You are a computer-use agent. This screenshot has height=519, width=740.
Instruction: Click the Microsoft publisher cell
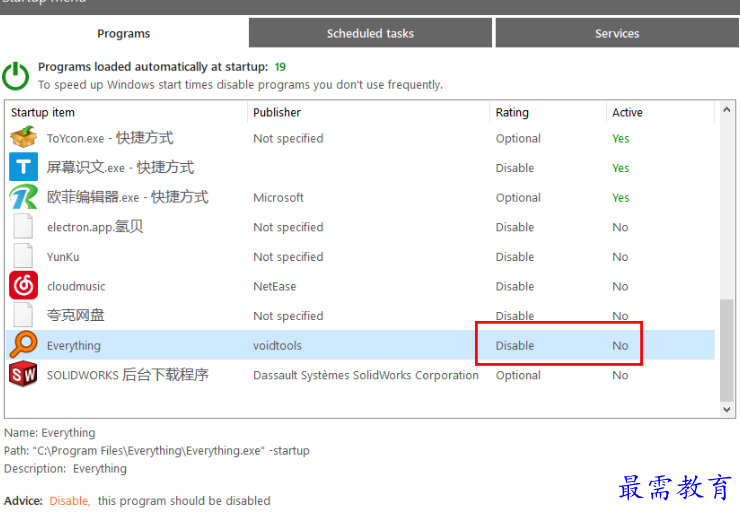278,198
